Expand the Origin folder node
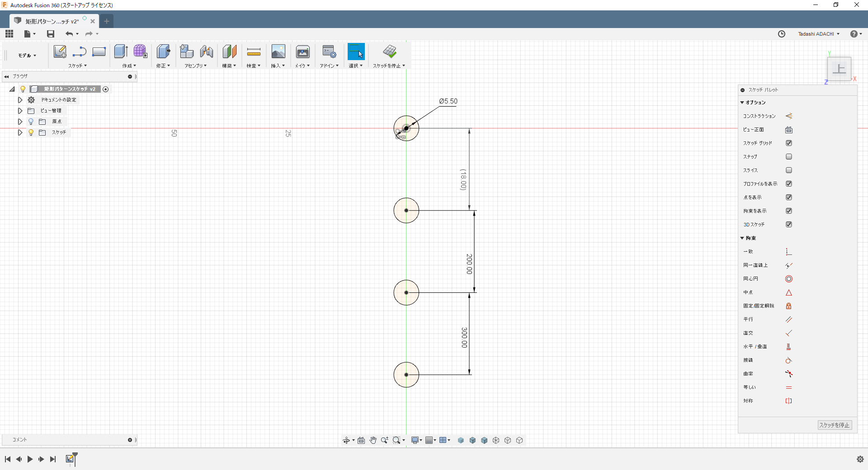 coord(20,122)
